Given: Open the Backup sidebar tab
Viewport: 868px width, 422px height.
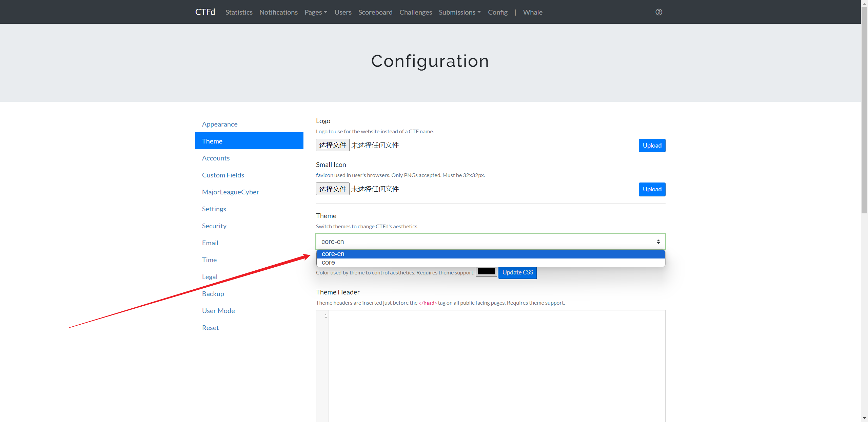Looking at the screenshot, I should click(249, 294).
